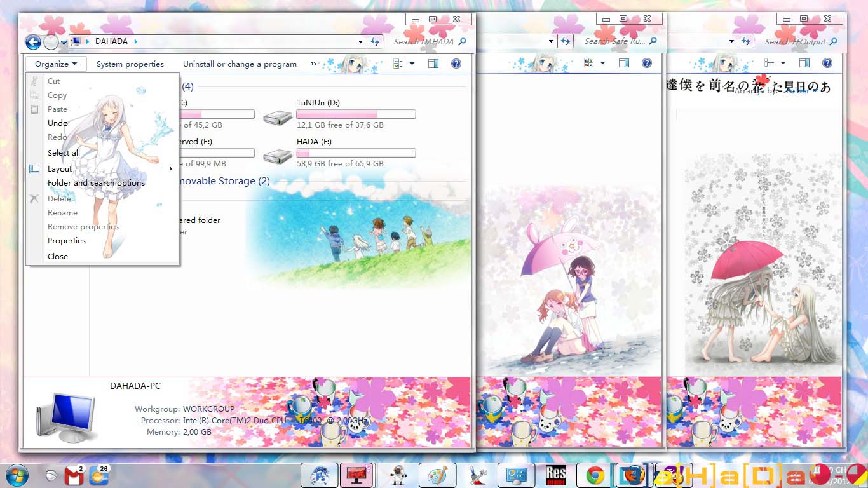Viewport: 868px width, 488px height.
Task: Show hidden toolbar commands with the » chevron
Action: click(x=313, y=64)
